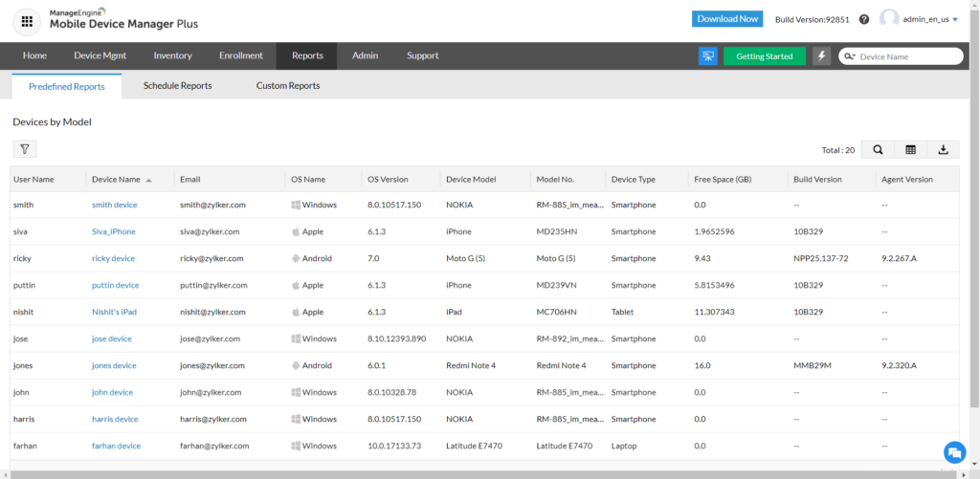The image size is (980, 479).
Task: Click the Download Now button
Action: point(727,19)
